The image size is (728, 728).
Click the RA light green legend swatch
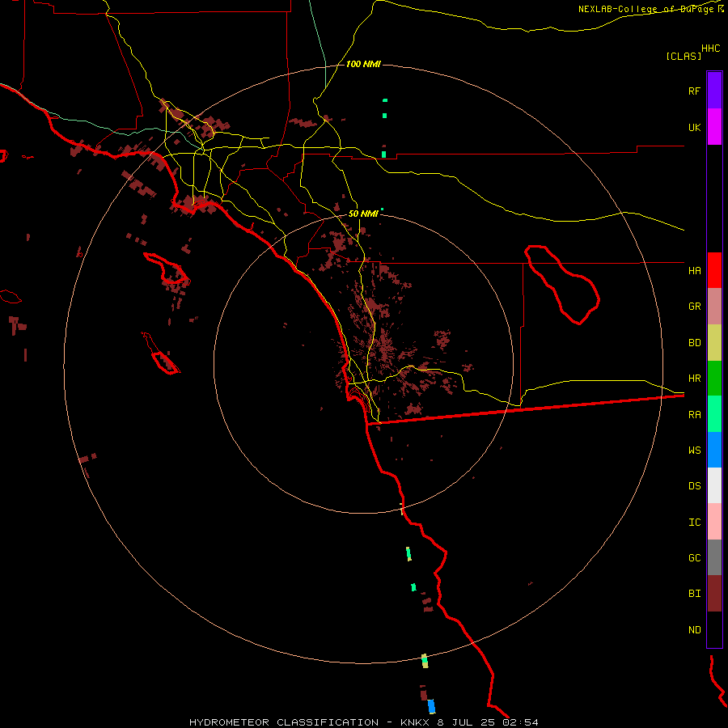coord(714,414)
